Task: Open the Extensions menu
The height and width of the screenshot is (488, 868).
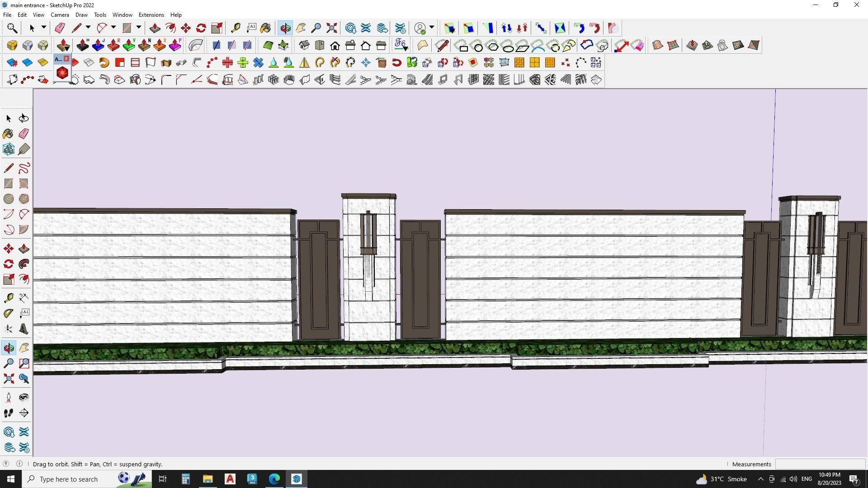Action: click(151, 15)
